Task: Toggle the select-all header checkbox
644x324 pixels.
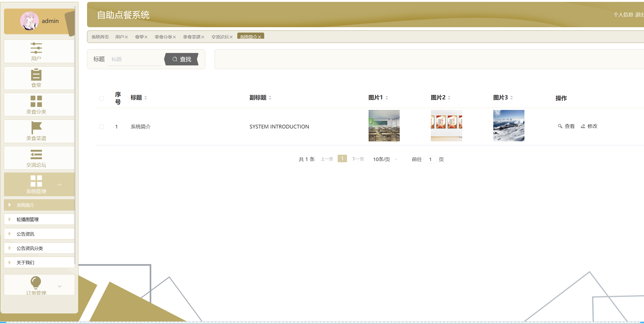Action: pos(102,98)
